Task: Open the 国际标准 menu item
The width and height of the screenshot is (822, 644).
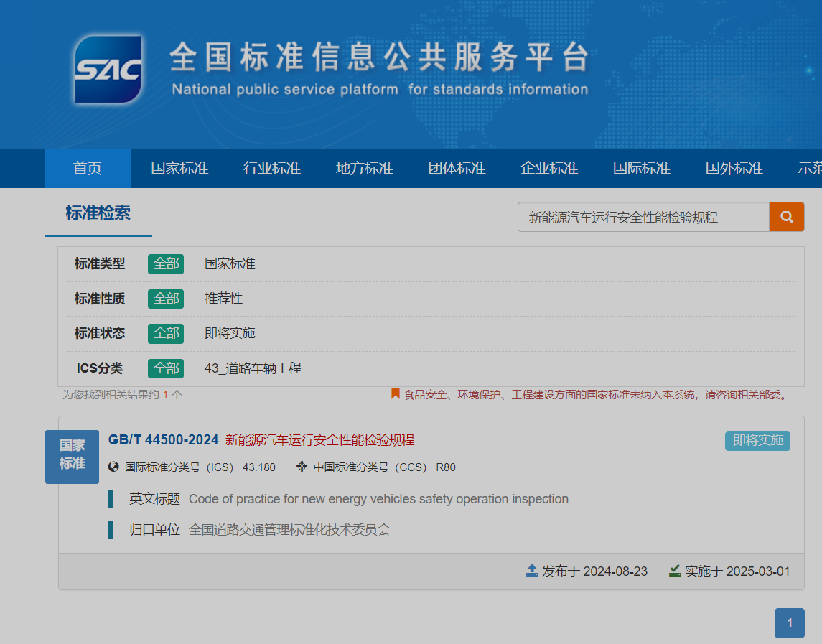Action: [x=642, y=168]
